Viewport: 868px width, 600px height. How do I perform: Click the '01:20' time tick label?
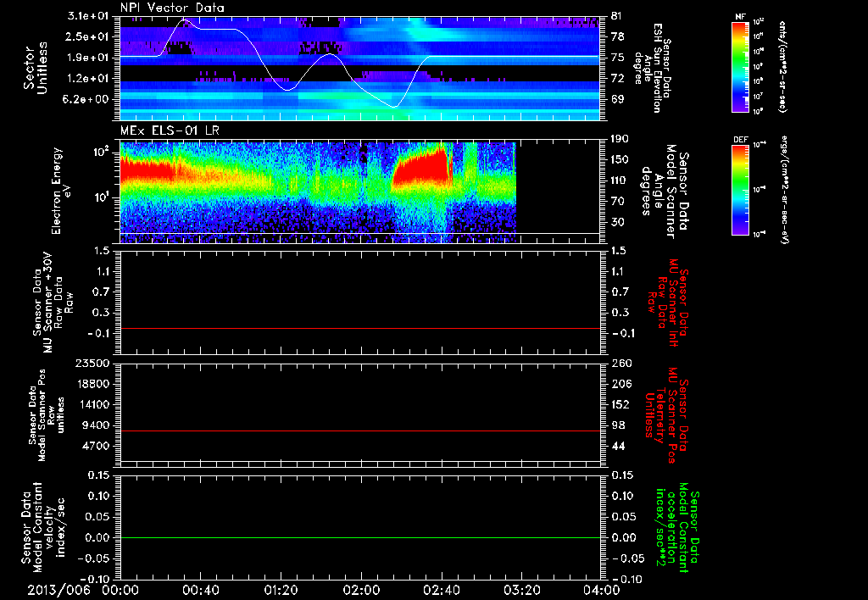[281, 590]
